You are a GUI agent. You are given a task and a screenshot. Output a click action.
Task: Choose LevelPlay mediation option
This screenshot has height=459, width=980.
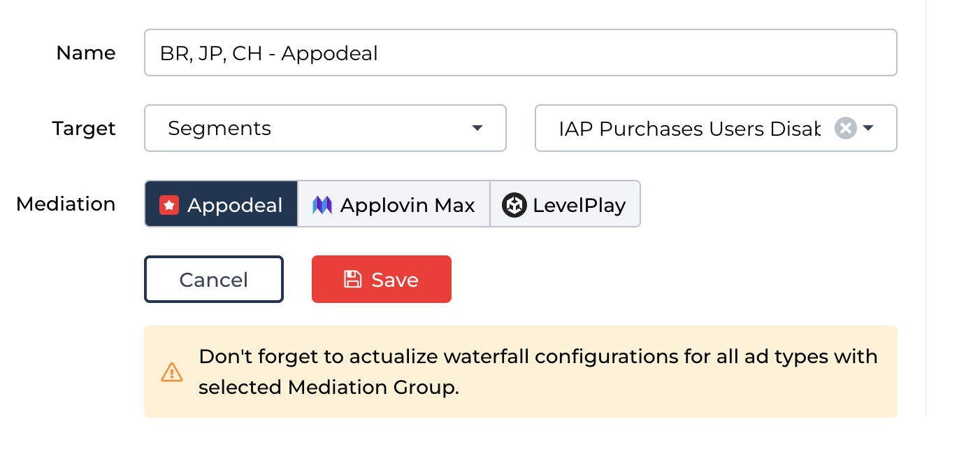tap(565, 204)
